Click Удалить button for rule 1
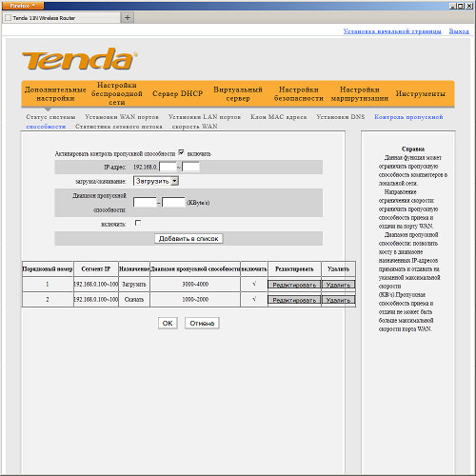476x476 pixels. click(x=338, y=285)
